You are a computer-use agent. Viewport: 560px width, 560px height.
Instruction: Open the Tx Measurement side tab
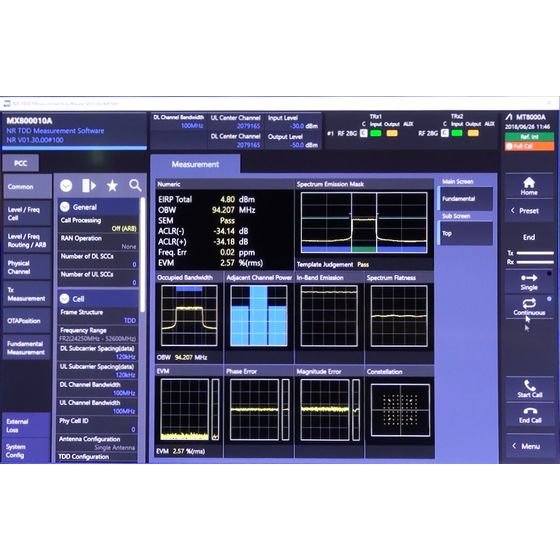coord(26,294)
